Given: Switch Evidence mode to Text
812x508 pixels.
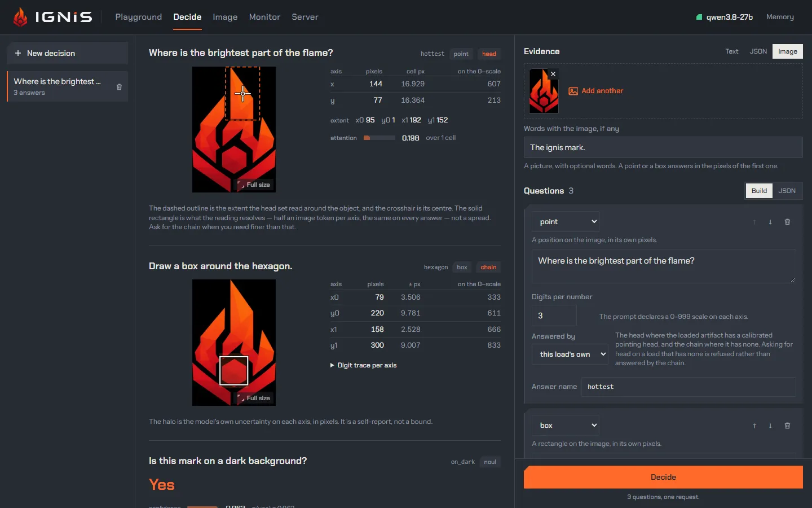Looking at the screenshot, I should 731,51.
